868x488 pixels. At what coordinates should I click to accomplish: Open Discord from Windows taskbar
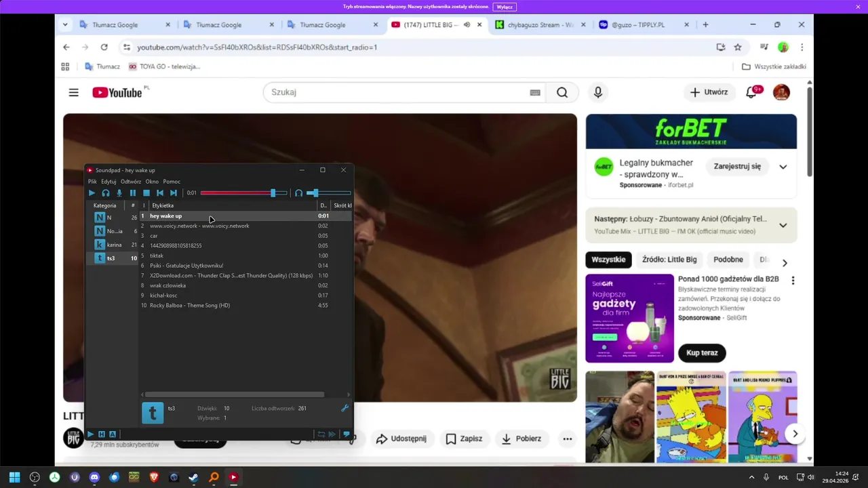click(94, 477)
